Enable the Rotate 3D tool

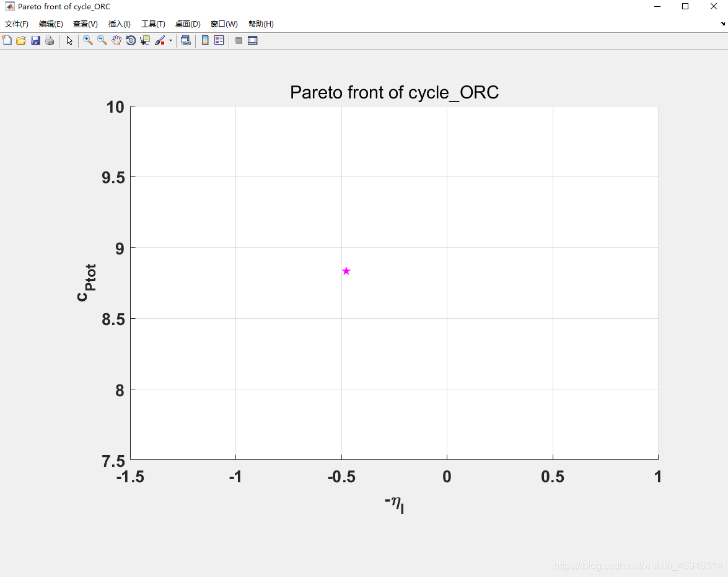tap(131, 40)
